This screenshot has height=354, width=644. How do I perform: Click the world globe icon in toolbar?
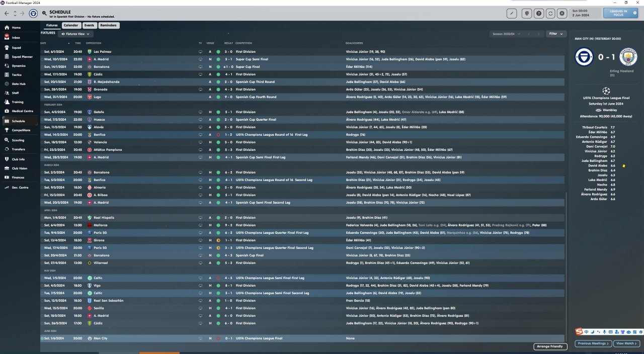coord(527,14)
